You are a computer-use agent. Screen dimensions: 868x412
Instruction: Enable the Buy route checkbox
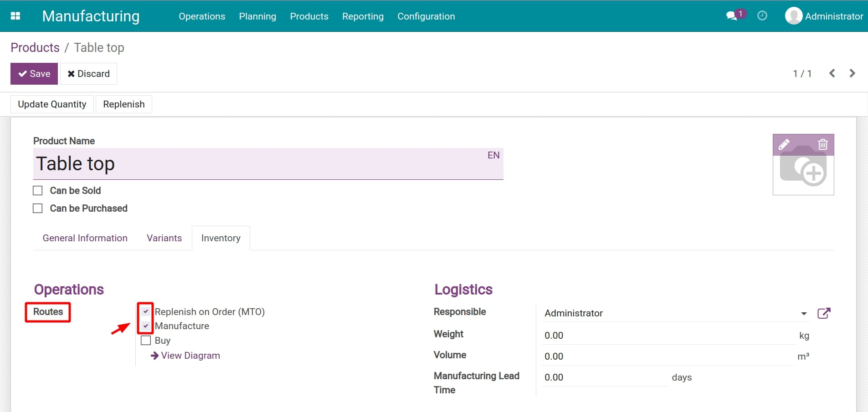coord(145,340)
